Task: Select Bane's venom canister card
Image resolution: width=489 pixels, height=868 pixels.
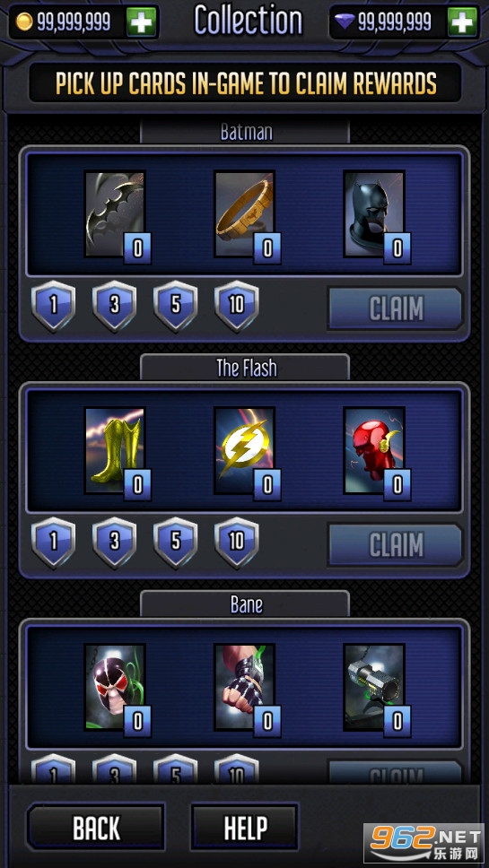Action: click(374, 687)
